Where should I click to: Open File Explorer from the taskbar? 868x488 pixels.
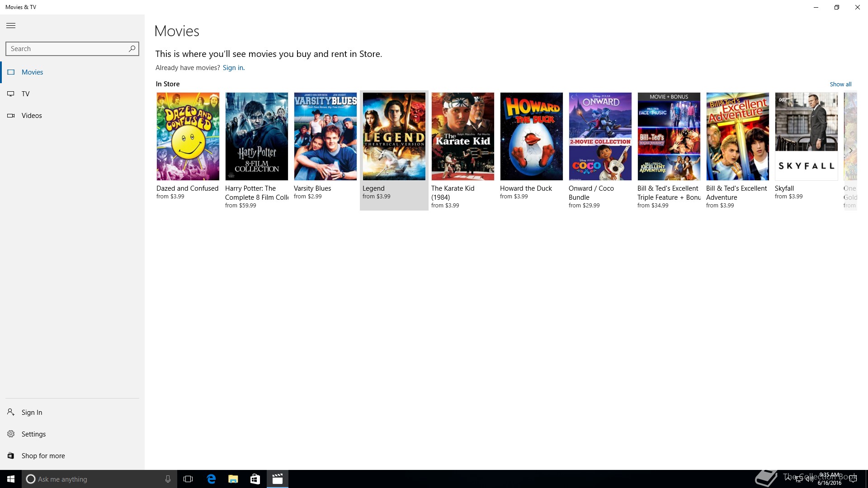233,479
